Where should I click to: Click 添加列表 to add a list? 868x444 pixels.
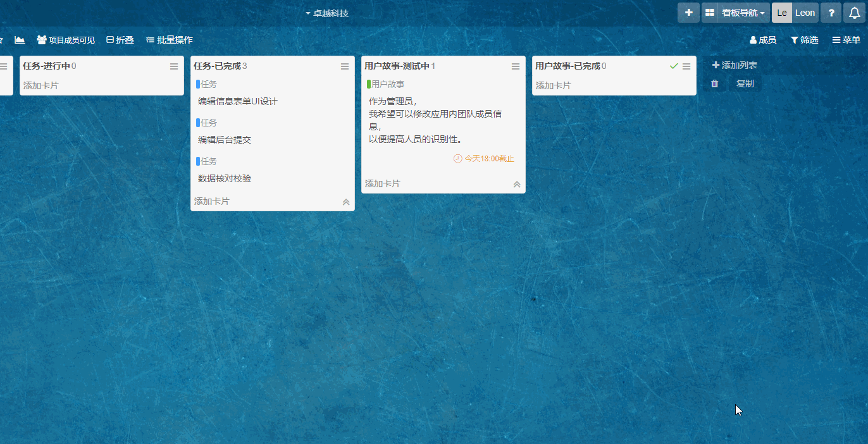[x=735, y=65]
